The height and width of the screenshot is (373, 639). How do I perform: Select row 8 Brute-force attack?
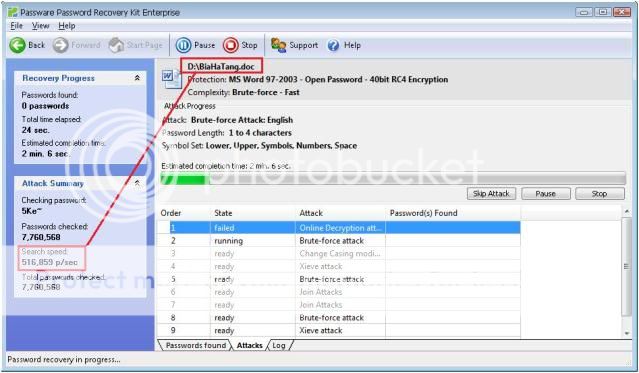tap(339, 318)
